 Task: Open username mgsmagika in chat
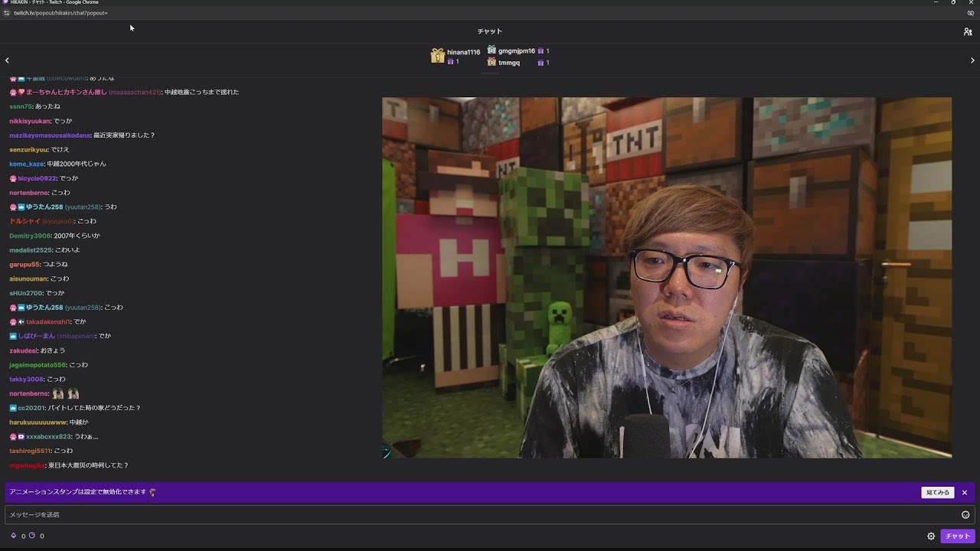click(x=27, y=465)
